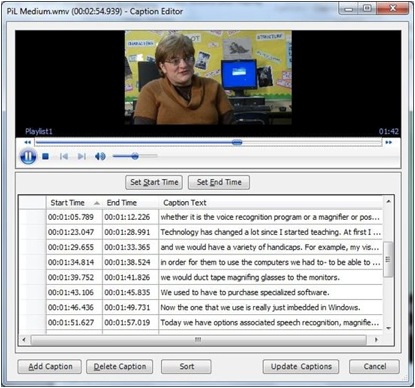Select start time 00:01:34.814
This screenshot has width=415, height=388.
[74, 262]
